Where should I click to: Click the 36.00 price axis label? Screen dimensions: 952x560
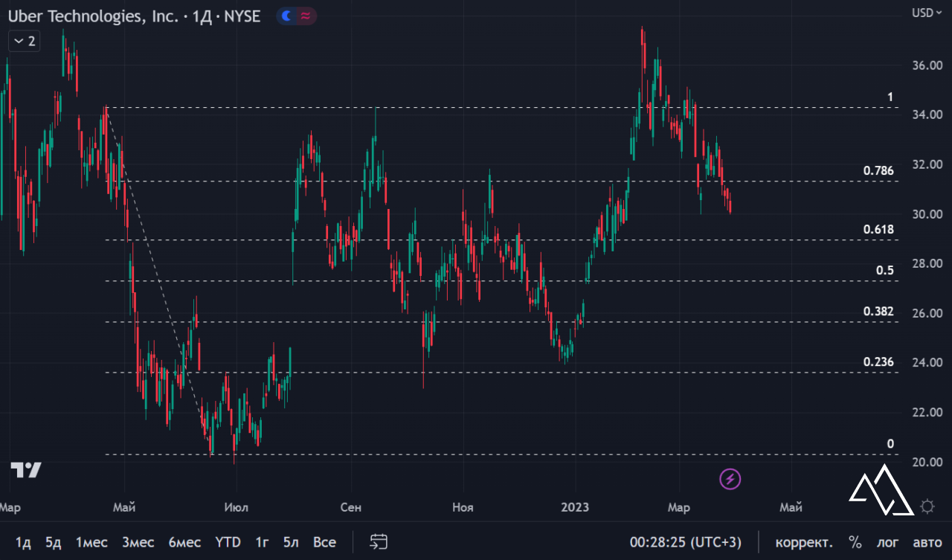click(927, 65)
